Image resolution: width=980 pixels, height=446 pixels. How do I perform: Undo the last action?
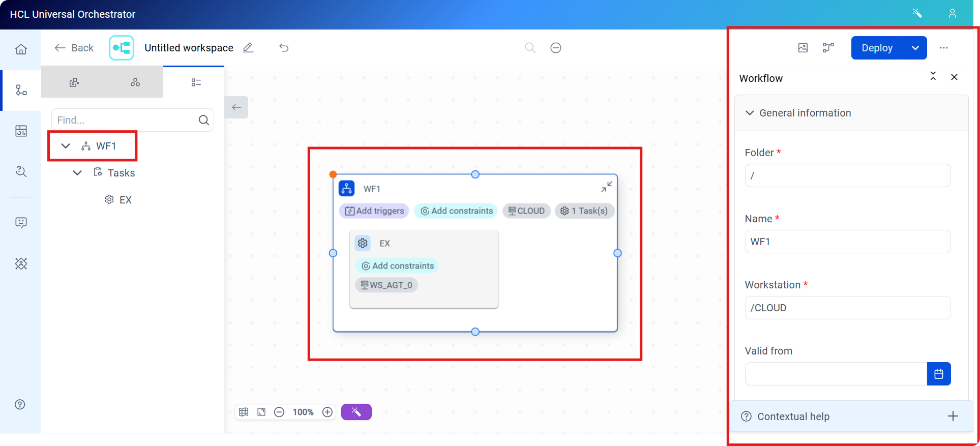point(284,48)
